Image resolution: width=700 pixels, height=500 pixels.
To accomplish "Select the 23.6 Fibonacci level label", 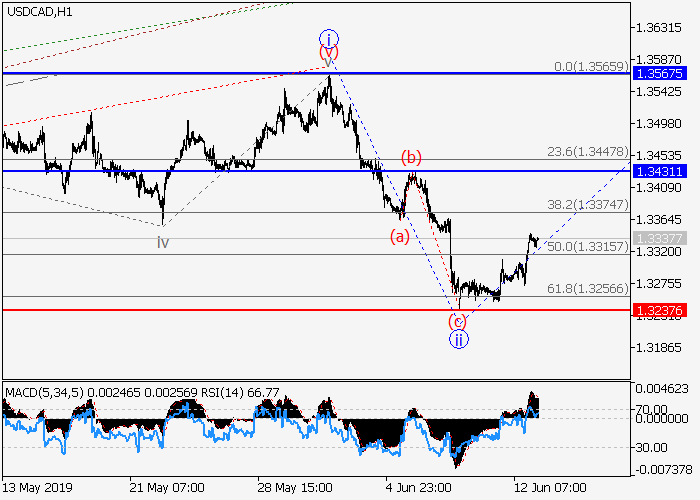I will 586,152.
